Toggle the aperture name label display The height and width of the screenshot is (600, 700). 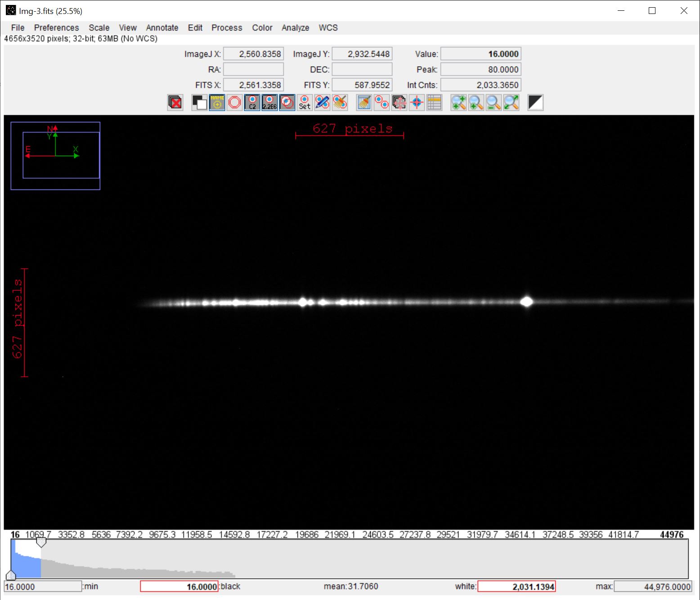coord(217,103)
